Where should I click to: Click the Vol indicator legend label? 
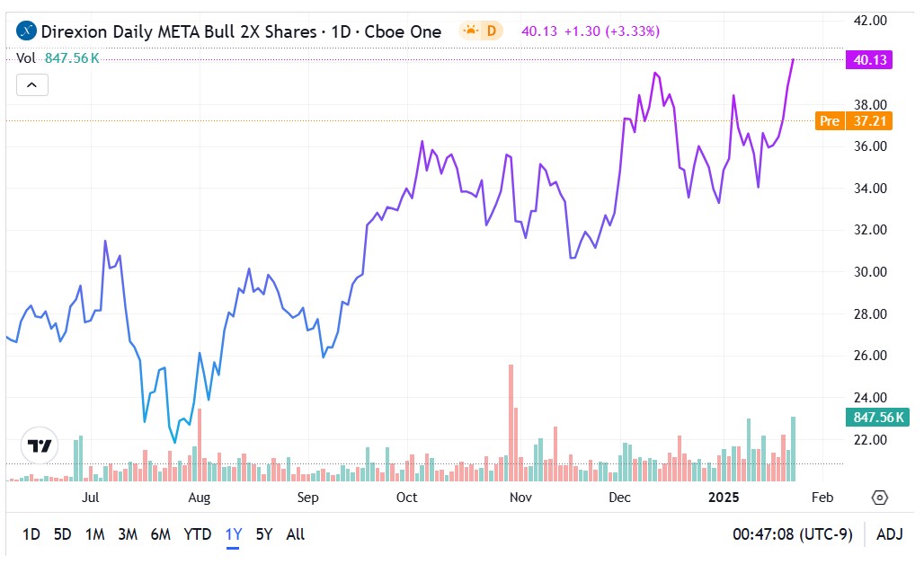(26, 58)
